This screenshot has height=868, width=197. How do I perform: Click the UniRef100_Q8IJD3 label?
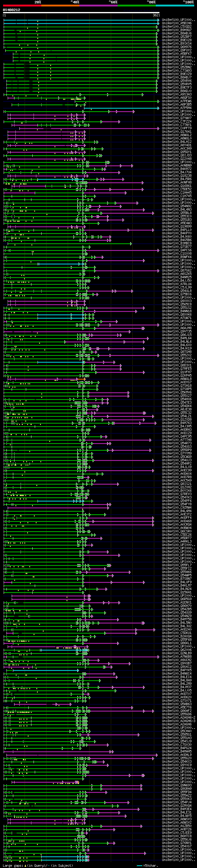click(177, 155)
